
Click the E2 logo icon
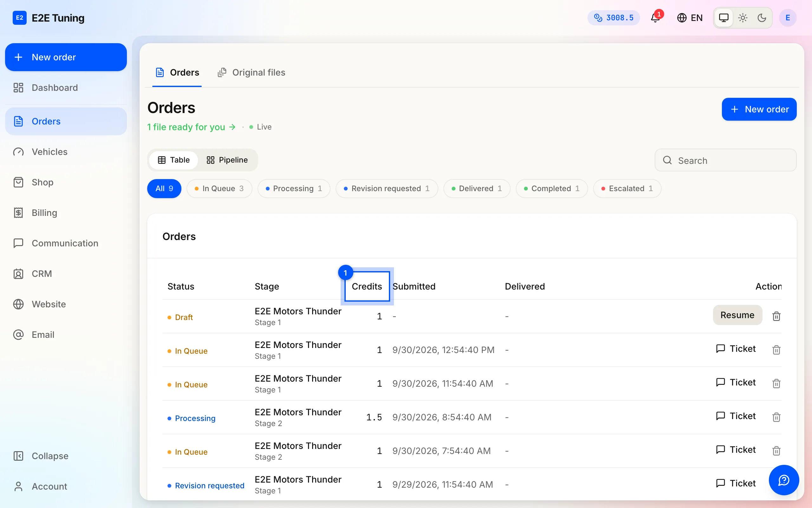coord(19,18)
